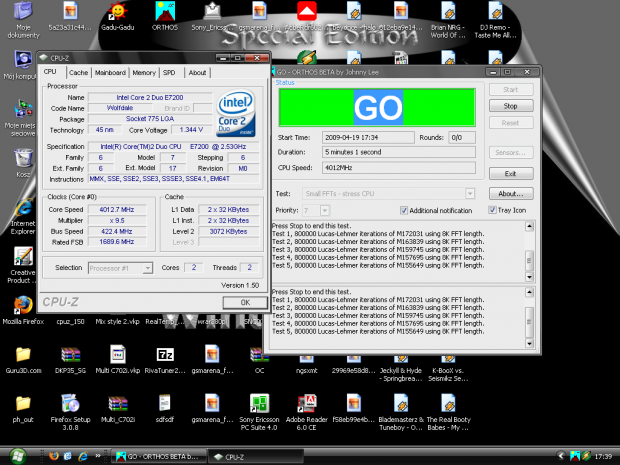
Task: Select the CPU tab in CPU-Z
Action: coord(50,72)
